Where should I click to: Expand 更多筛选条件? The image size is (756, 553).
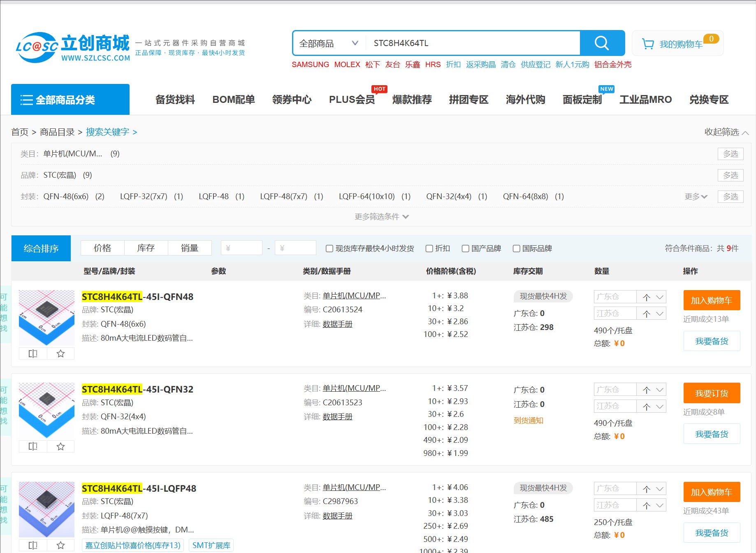[382, 216]
